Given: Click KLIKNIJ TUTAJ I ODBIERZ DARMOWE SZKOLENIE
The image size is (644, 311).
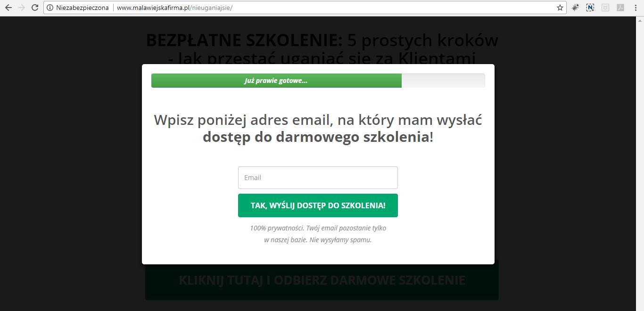Looking at the screenshot, I should click(x=322, y=280).
